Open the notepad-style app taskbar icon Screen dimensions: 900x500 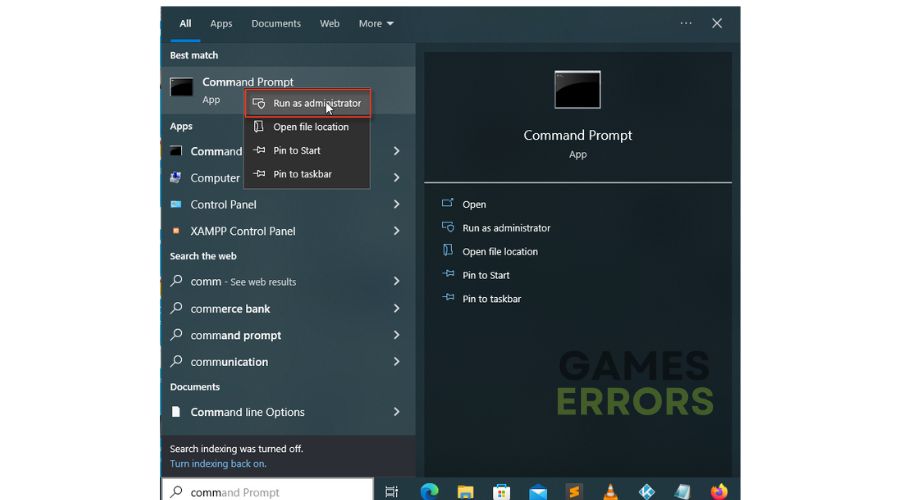(682, 491)
